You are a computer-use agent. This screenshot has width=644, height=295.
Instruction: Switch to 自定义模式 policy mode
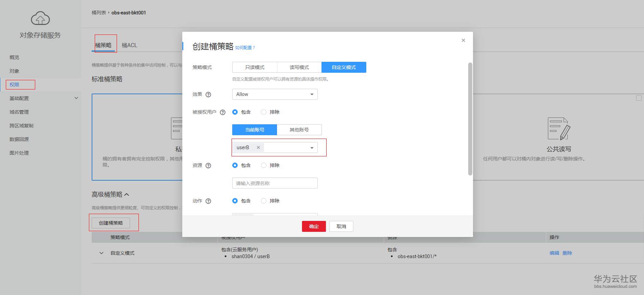click(x=344, y=67)
